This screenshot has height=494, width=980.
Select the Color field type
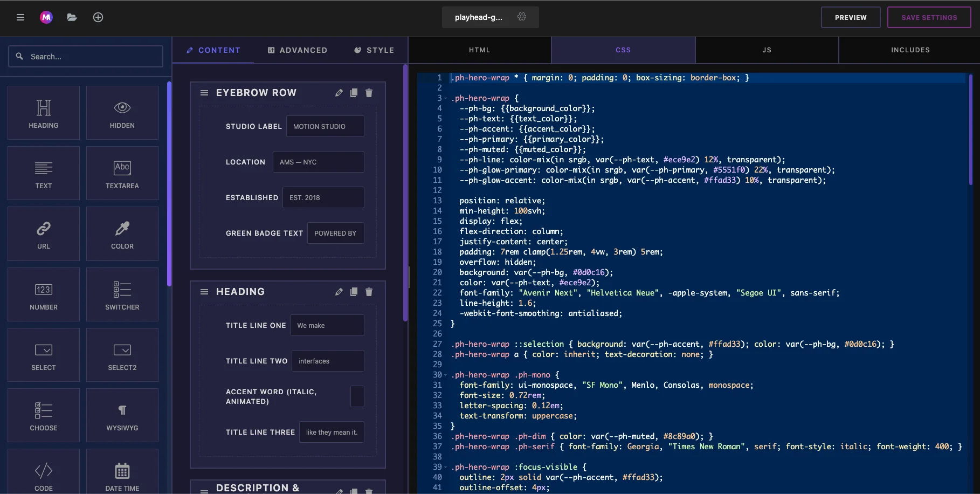point(122,234)
